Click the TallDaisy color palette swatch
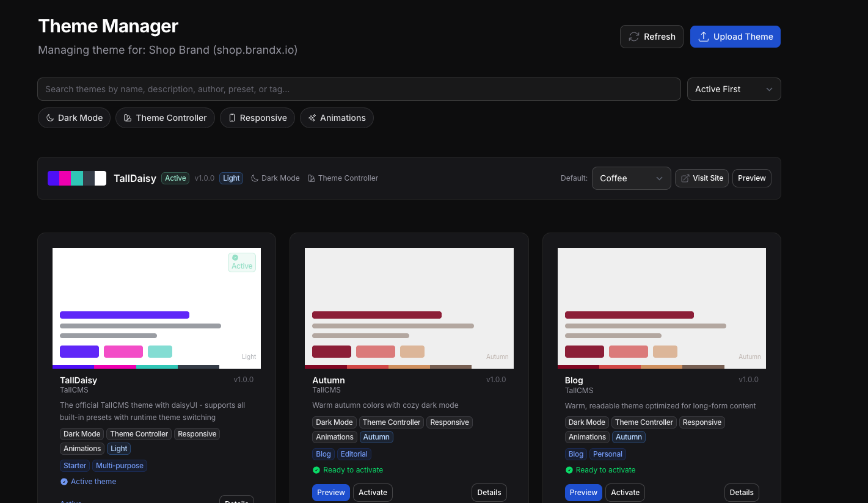This screenshot has height=503, width=868. tap(77, 178)
